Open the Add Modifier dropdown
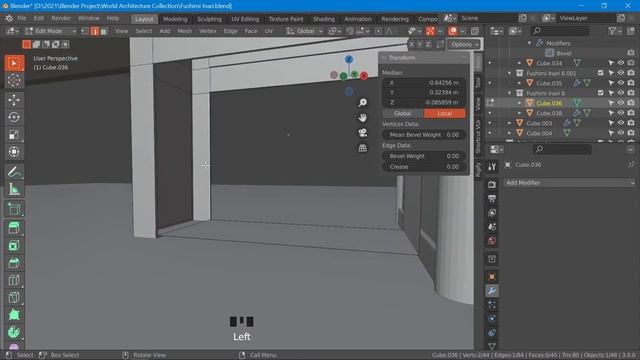This screenshot has height=360, width=640. pos(569,182)
